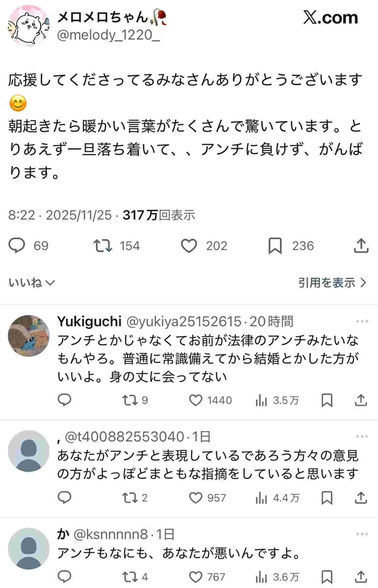Expand the いいね sort dropdown
The image size is (378, 588).
(x=31, y=283)
